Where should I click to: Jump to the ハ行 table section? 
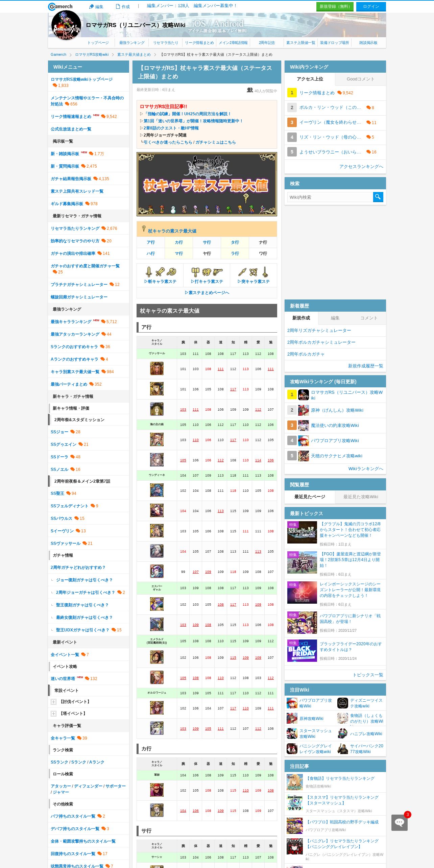click(151, 254)
